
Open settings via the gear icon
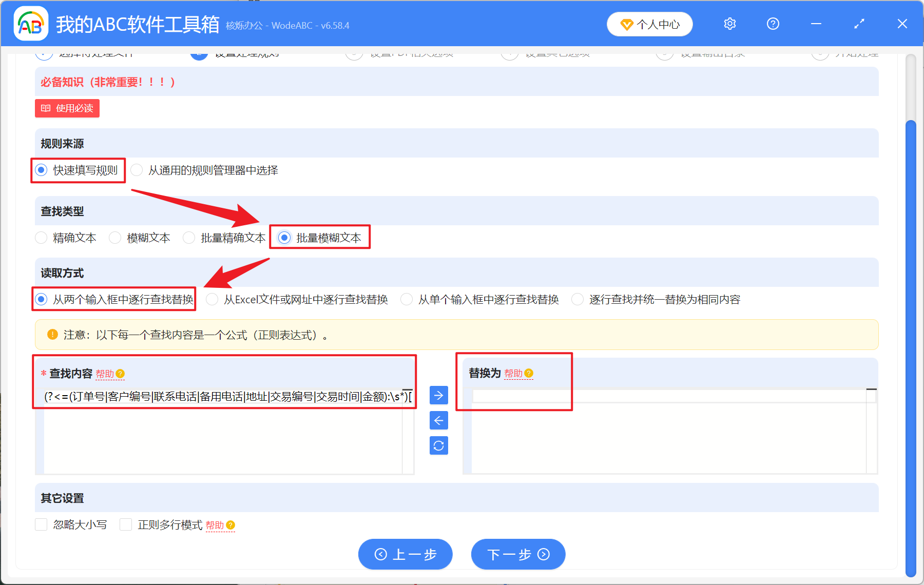pos(729,24)
